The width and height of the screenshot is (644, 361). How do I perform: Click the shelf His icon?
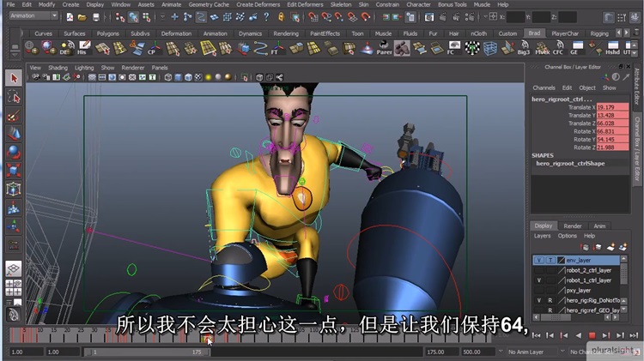(84, 48)
